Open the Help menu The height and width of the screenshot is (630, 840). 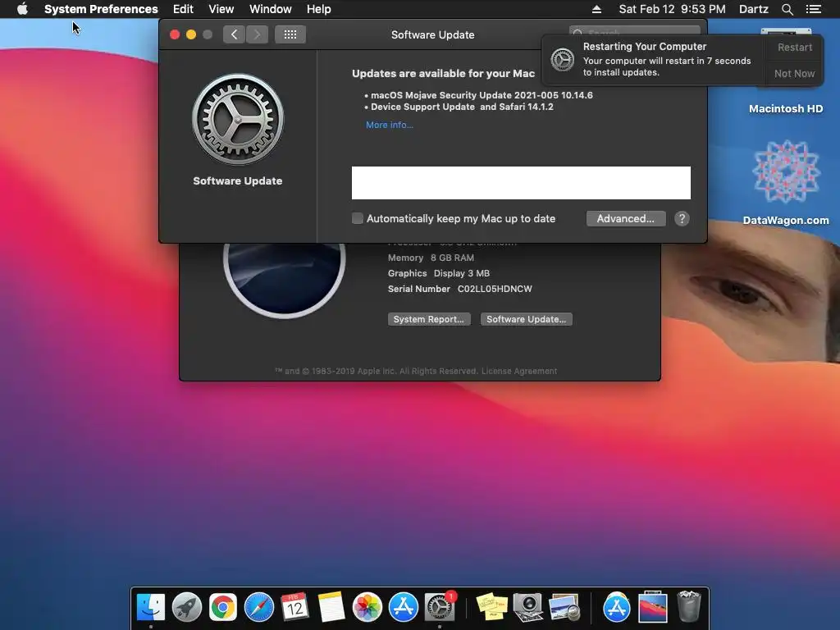coord(319,9)
